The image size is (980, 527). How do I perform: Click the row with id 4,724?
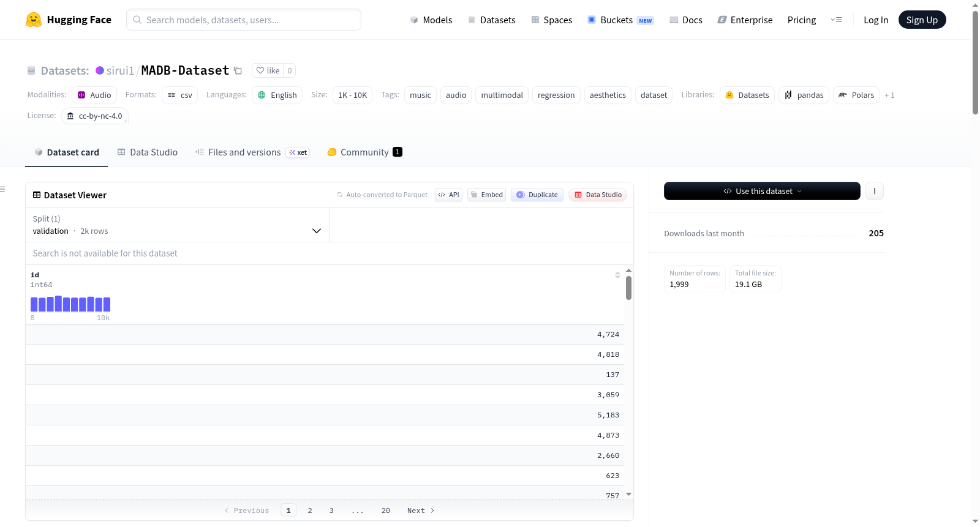[x=325, y=334]
